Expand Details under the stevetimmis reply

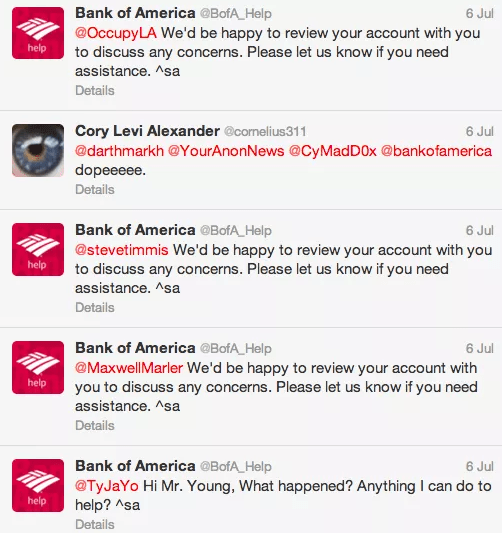tap(95, 308)
